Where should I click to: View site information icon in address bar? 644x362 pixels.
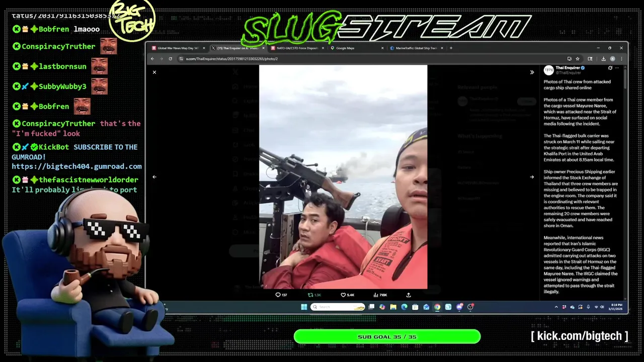pyautogui.click(x=181, y=59)
